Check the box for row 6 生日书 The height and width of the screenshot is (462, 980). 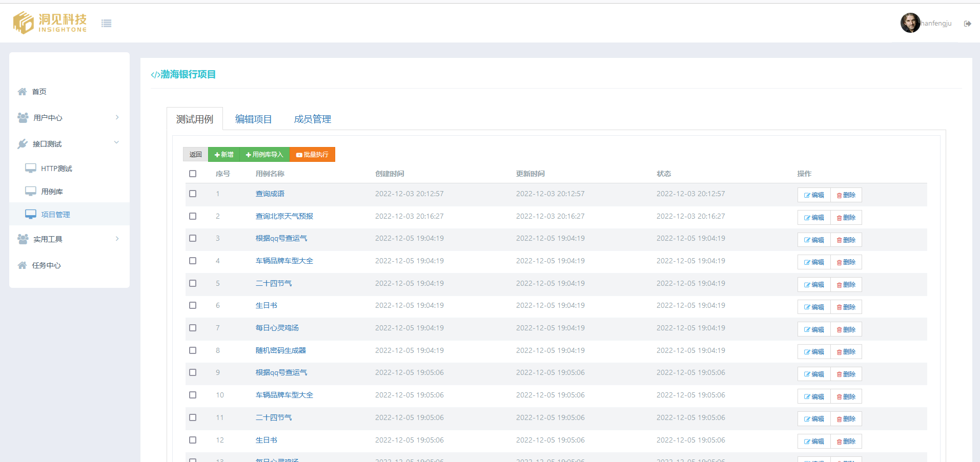(x=193, y=305)
